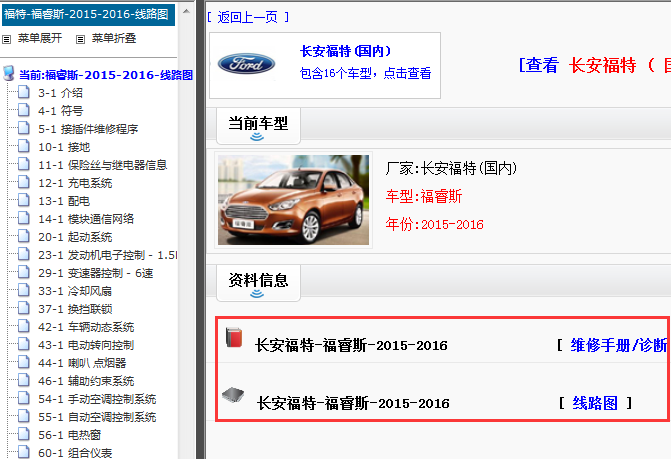Open 54-1 手动空调控制系统 entry
The height and width of the screenshot is (459, 671).
(97, 399)
